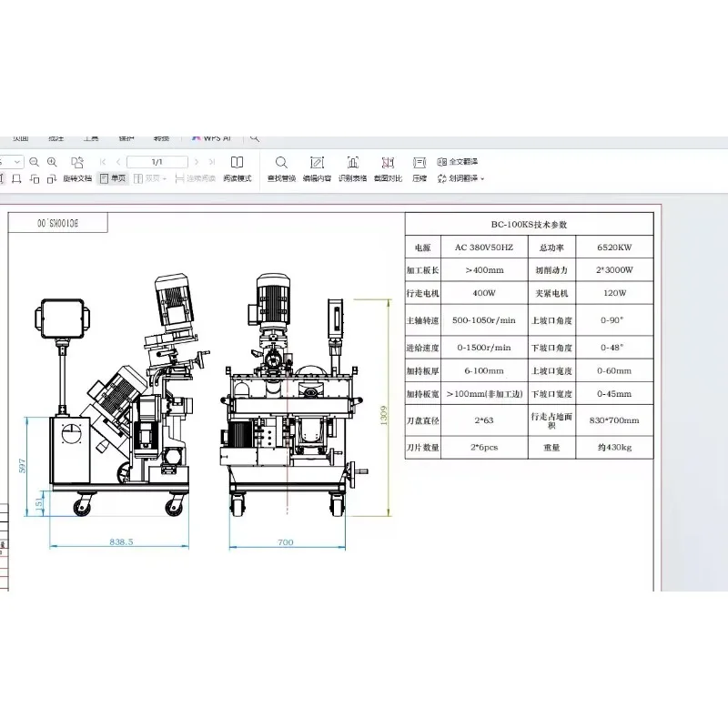This screenshot has width=728, height=728.
Task: Select Single Page (单页) view
Action: 113,178
